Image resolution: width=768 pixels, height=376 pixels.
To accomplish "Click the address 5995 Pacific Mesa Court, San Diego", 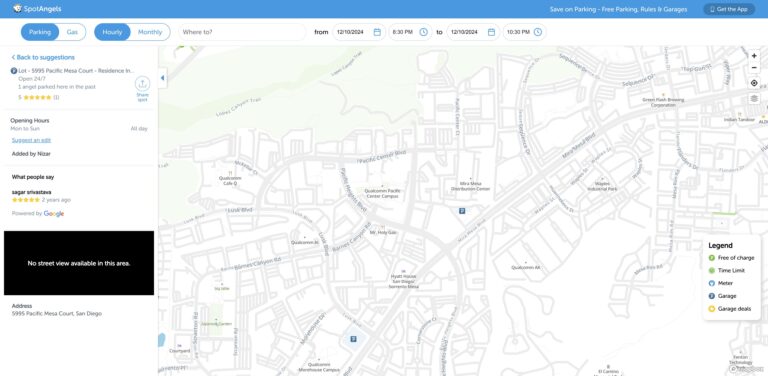I will 57,314.
